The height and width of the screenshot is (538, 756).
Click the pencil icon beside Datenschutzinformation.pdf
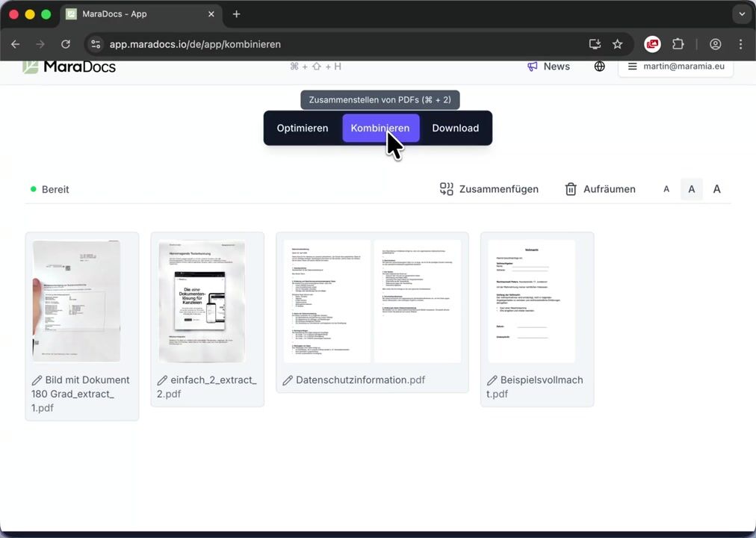[288, 380]
